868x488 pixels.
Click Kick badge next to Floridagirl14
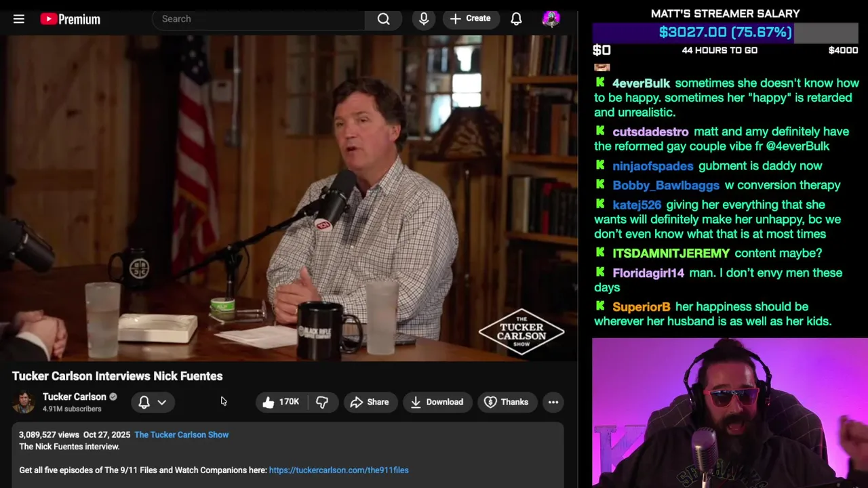600,272
